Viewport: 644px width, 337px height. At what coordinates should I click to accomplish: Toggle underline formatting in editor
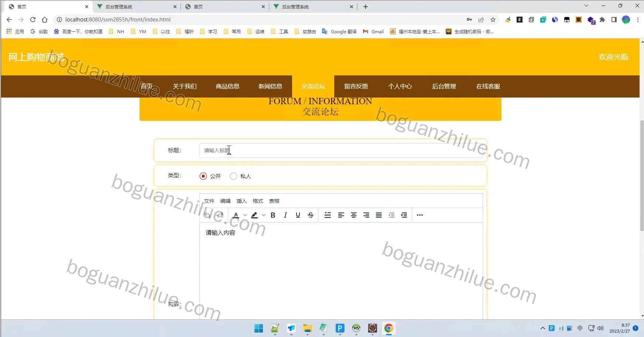[298, 215]
